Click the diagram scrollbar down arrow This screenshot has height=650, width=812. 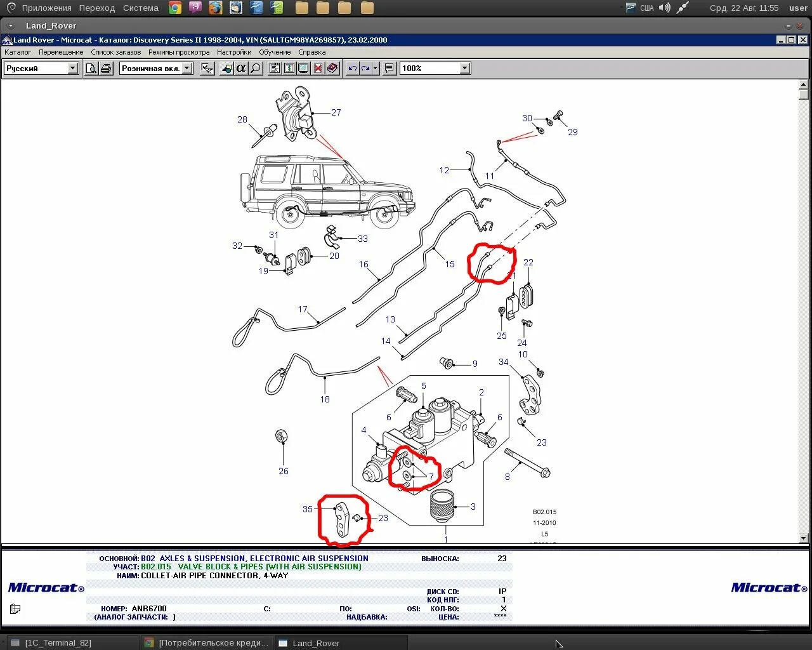tap(804, 538)
